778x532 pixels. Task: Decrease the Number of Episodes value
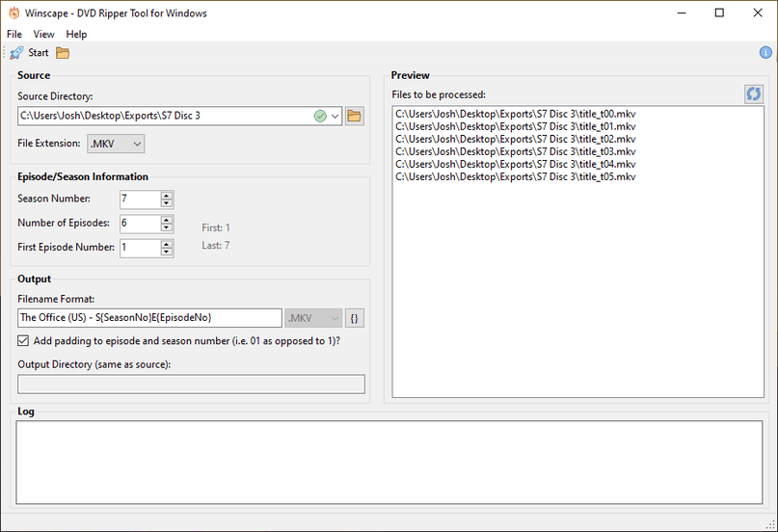pyautogui.click(x=167, y=227)
